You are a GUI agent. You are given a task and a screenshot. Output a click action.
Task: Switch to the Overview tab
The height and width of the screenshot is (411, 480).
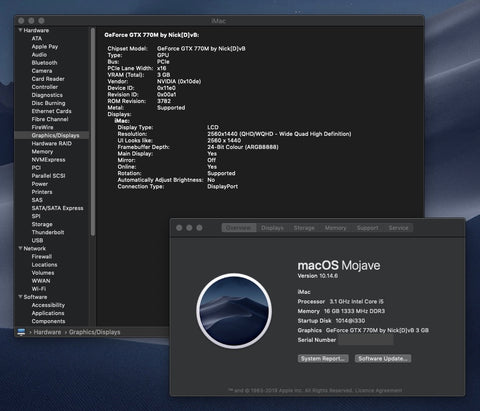(x=238, y=228)
